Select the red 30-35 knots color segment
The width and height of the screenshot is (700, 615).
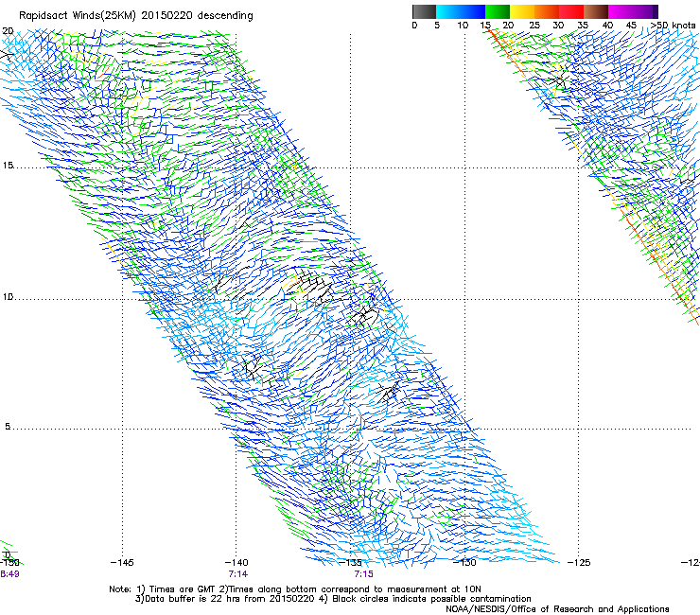tap(571, 11)
